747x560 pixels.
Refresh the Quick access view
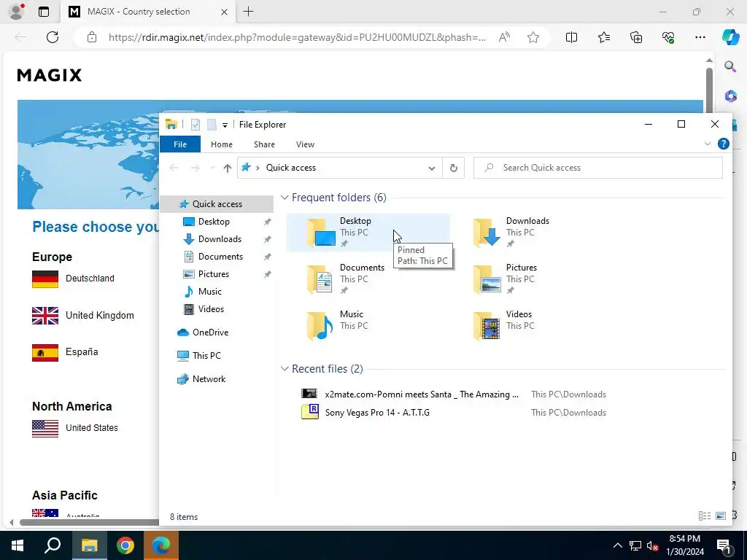point(454,168)
